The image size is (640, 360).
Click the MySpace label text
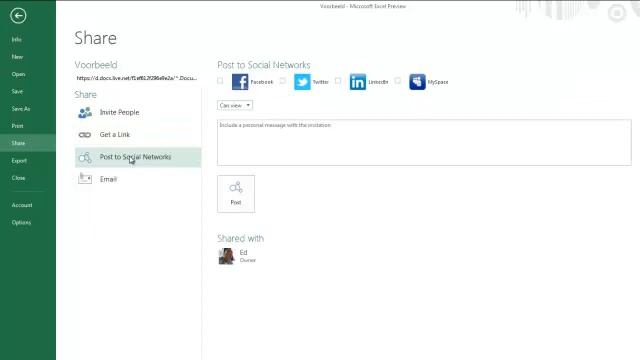tap(438, 82)
